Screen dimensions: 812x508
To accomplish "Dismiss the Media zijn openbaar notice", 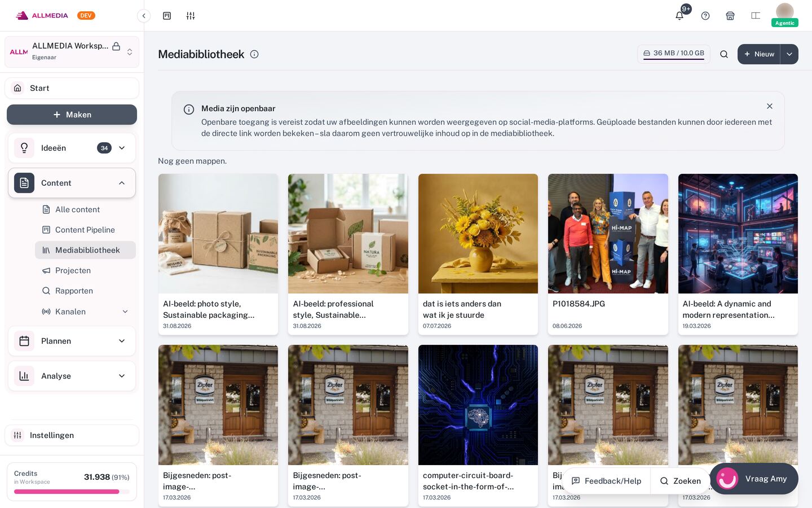I will coord(770,106).
